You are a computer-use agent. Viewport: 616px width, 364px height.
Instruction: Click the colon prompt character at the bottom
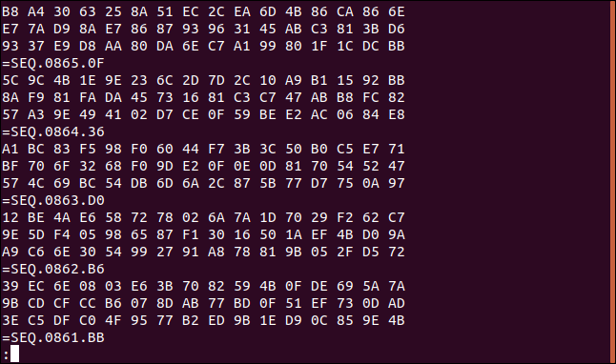[x=6, y=355]
